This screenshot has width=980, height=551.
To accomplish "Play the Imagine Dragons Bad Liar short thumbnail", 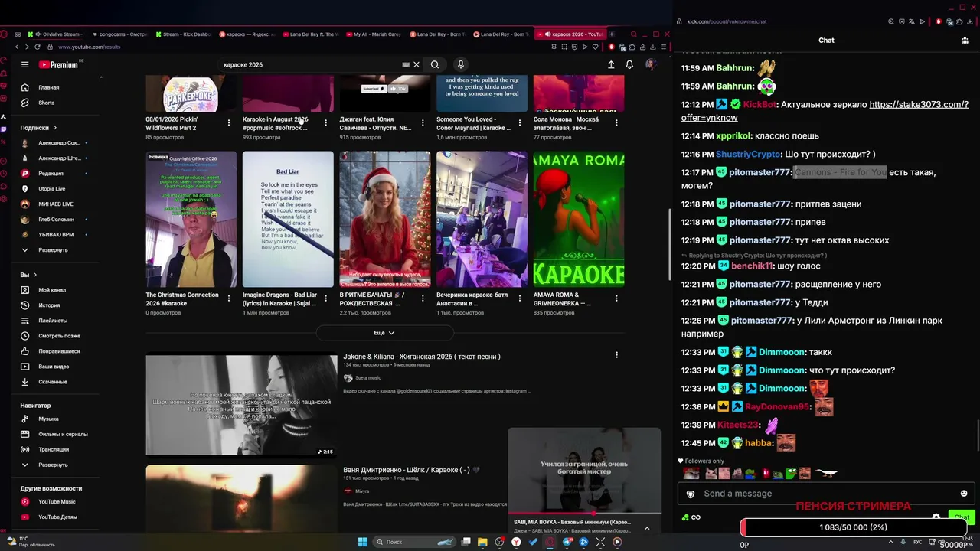I will [x=288, y=219].
